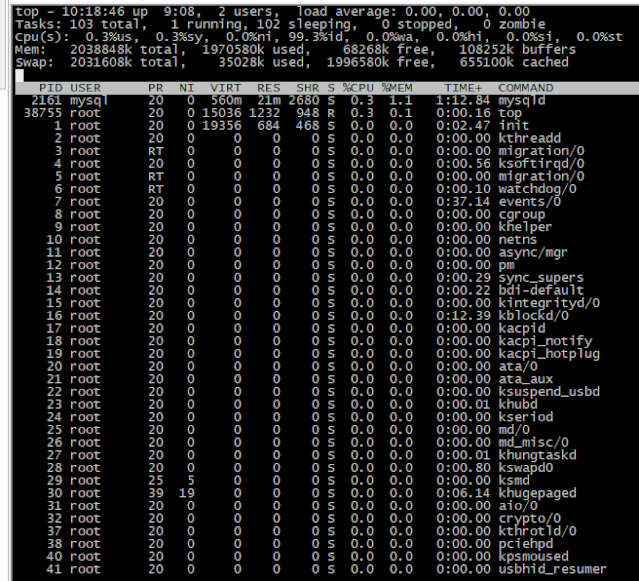Screen dimensions: 639x581
Task: Click the kpsmoused command
Action: (533, 556)
